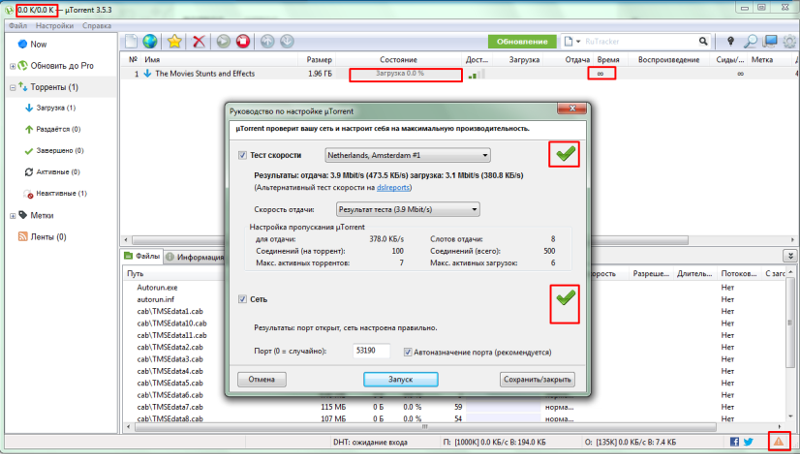Click DHT: ожидание входа status text
The width and height of the screenshot is (800, 454).
coord(370,442)
